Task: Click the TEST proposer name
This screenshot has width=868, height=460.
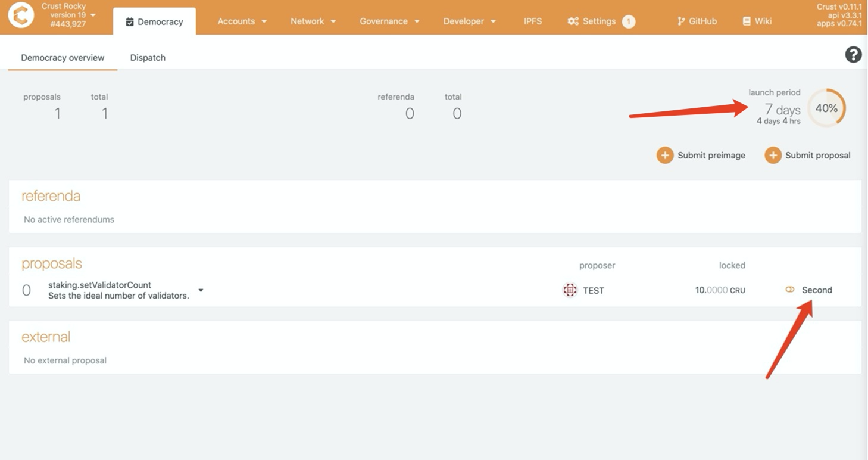Action: tap(594, 290)
